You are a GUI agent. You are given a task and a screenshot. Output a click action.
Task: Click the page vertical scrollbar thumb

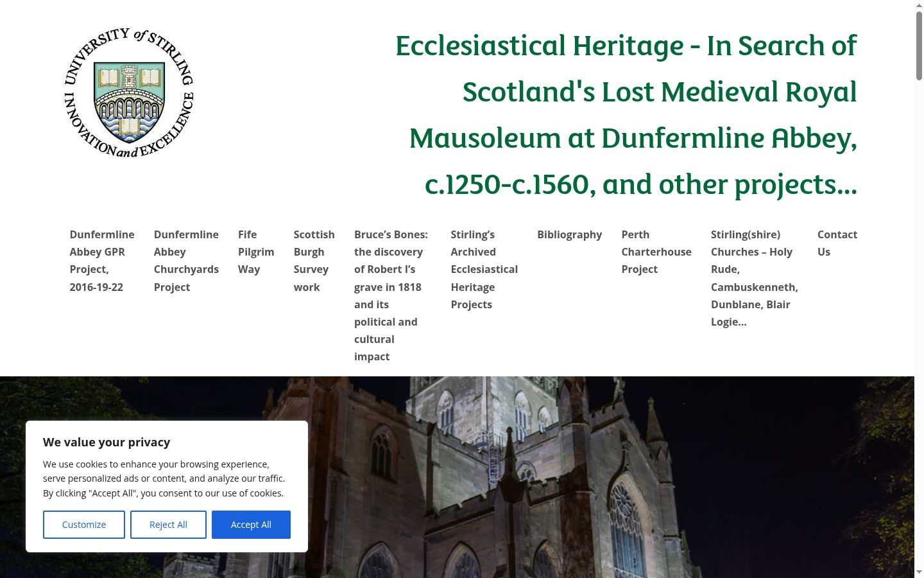(919, 45)
